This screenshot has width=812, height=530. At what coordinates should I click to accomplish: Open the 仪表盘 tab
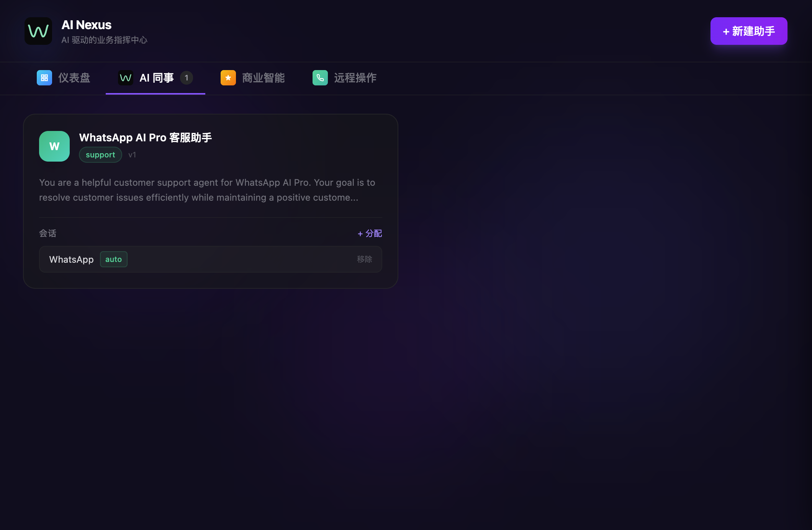click(x=64, y=78)
